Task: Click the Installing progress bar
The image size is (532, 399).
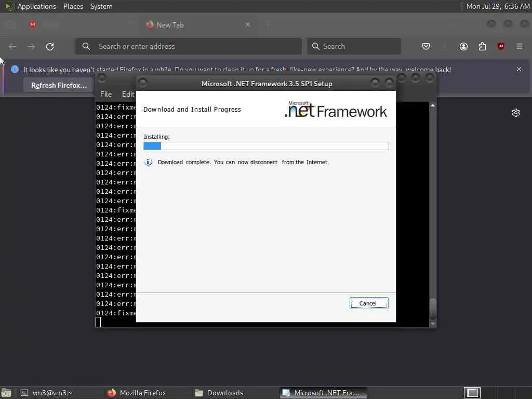Action: (266, 146)
